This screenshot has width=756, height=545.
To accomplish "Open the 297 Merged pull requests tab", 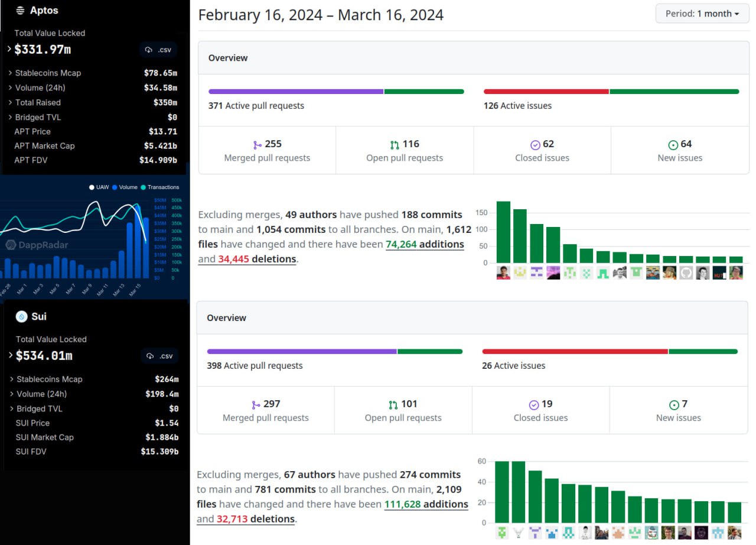I will coord(265,410).
